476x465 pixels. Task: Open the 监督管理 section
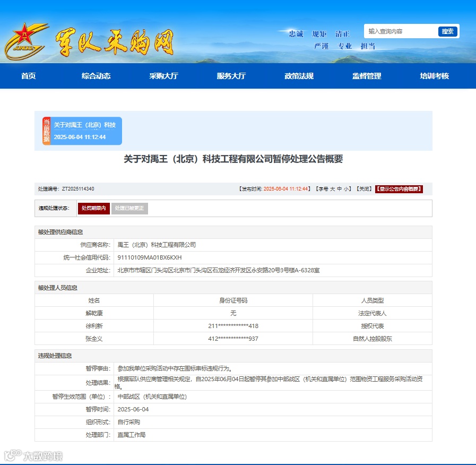coord(366,76)
